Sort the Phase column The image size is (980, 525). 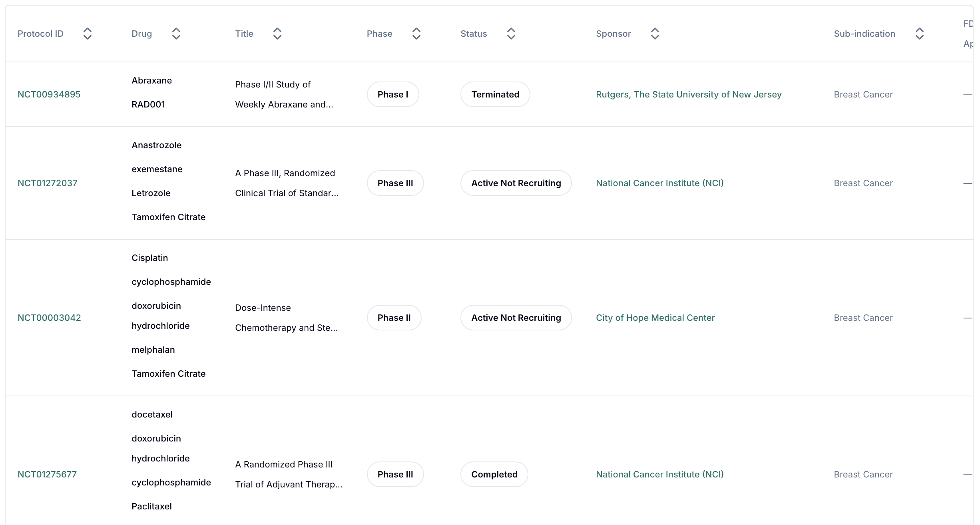tap(416, 34)
